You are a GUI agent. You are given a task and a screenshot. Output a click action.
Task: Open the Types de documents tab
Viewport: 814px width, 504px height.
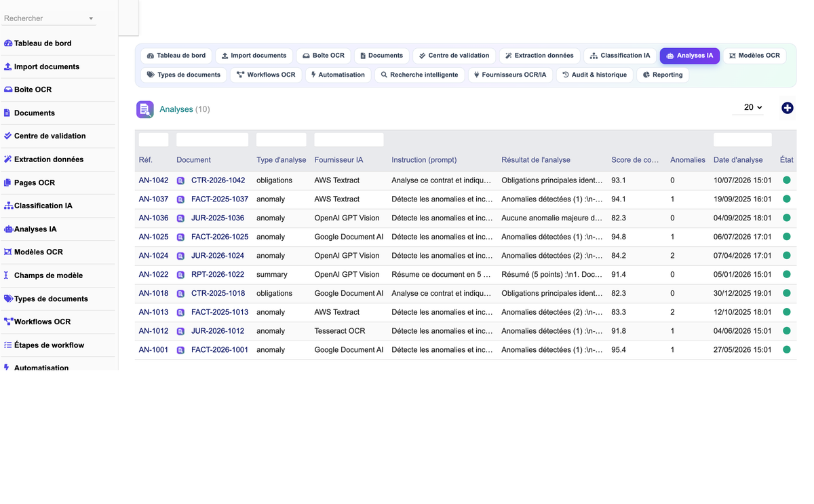click(184, 75)
